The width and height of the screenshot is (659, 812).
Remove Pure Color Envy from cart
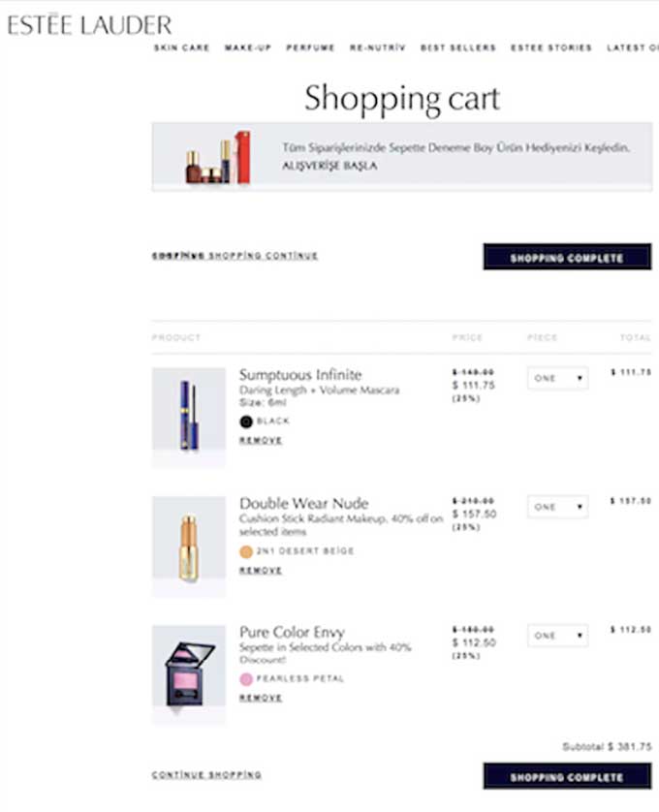(x=261, y=698)
